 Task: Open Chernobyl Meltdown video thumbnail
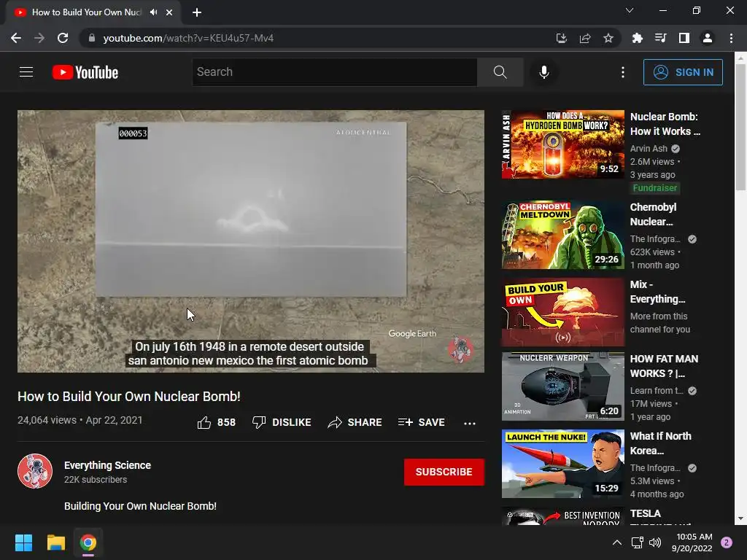[563, 235]
